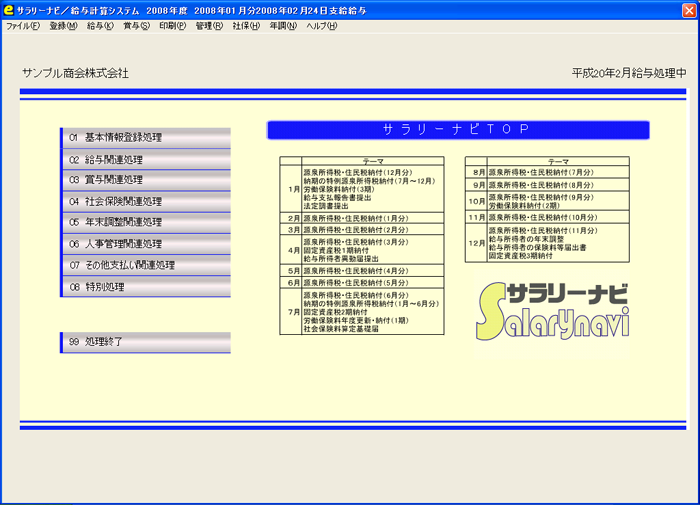Open the 管理(R) menu

(x=210, y=25)
